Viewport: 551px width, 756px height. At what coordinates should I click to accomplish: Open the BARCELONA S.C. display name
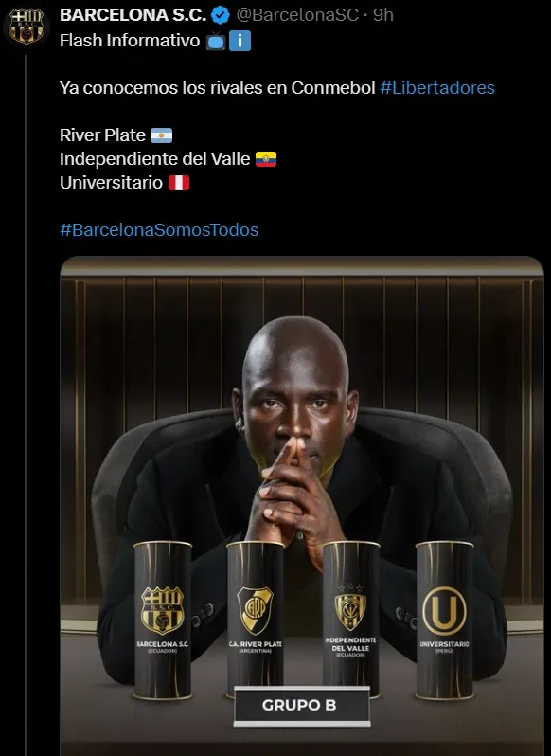tap(133, 15)
